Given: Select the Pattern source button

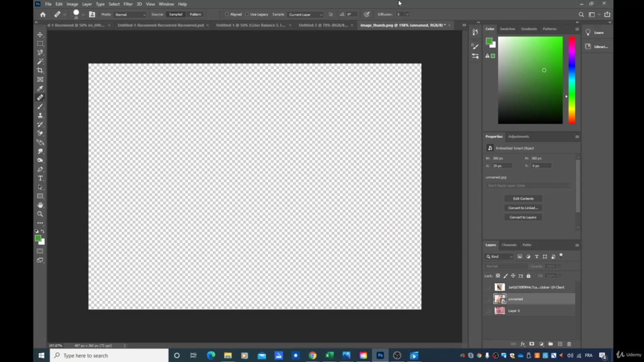Looking at the screenshot, I should 195,15.
